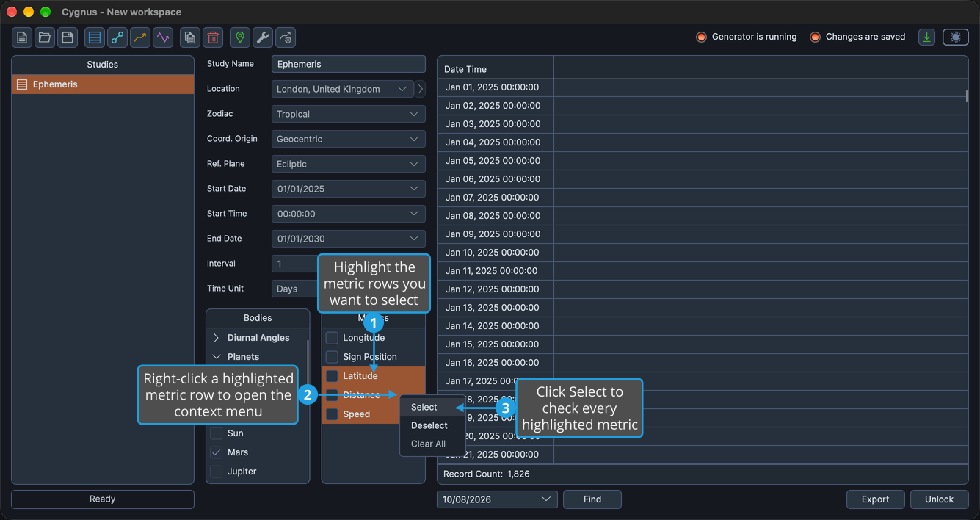Click the orange trend line toolbar icon
The image size is (980, 520).
140,37
